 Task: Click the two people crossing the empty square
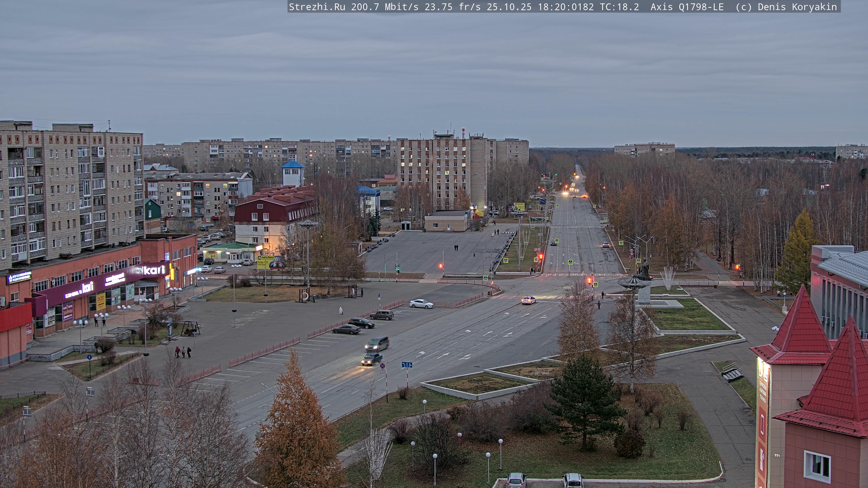point(456,248)
